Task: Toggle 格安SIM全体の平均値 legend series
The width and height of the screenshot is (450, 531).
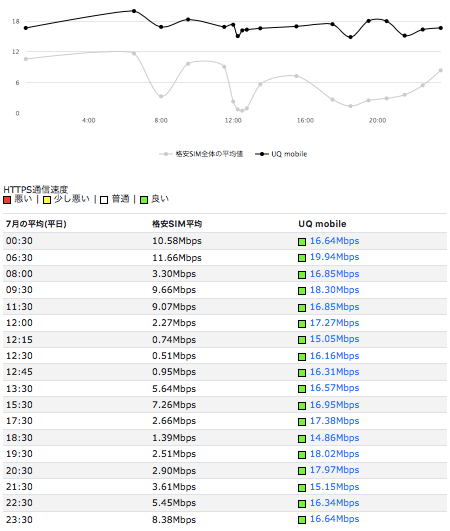Action: tap(201, 154)
